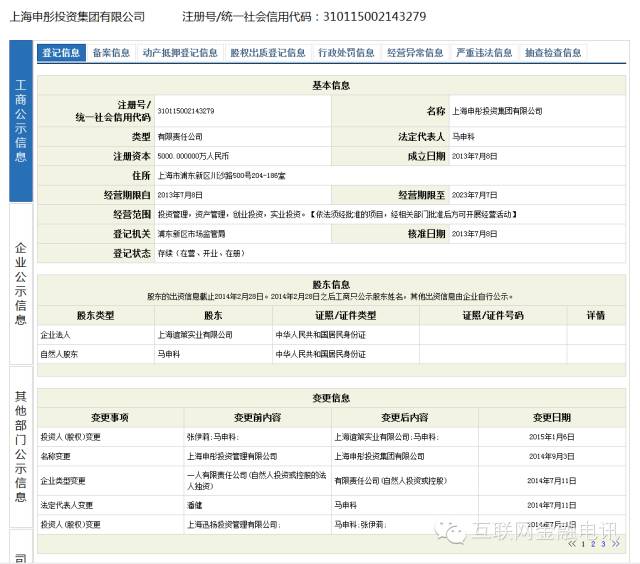This screenshot has height=564, width=640.
Task: View the 行政处罚信息 tab
Action: (346, 53)
